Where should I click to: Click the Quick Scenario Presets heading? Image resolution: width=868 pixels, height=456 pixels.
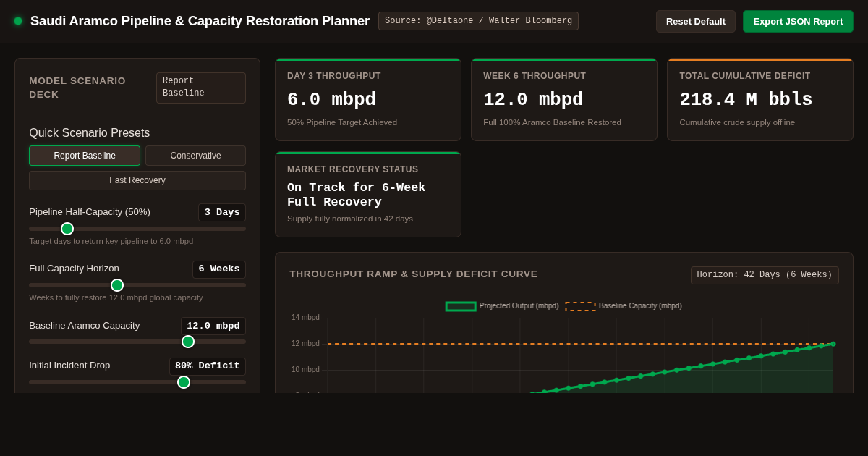90,133
